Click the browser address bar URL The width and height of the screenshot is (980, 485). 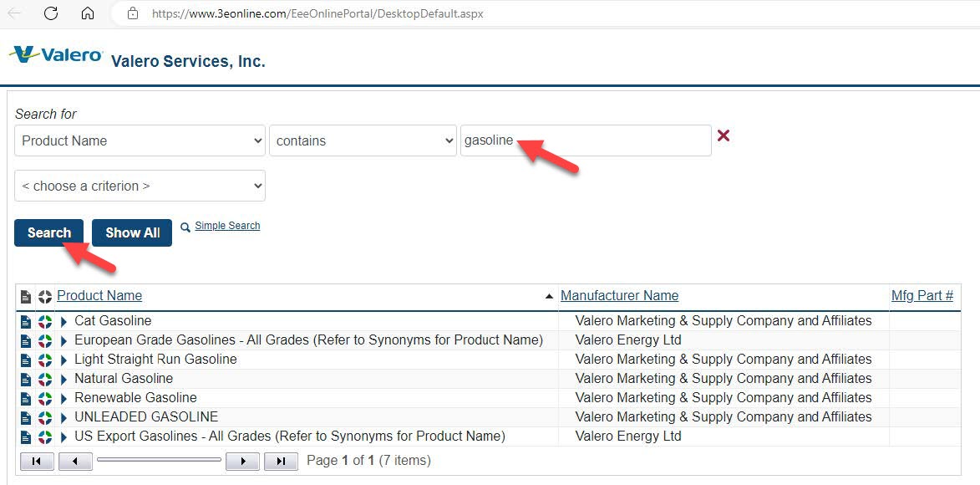coord(317,13)
